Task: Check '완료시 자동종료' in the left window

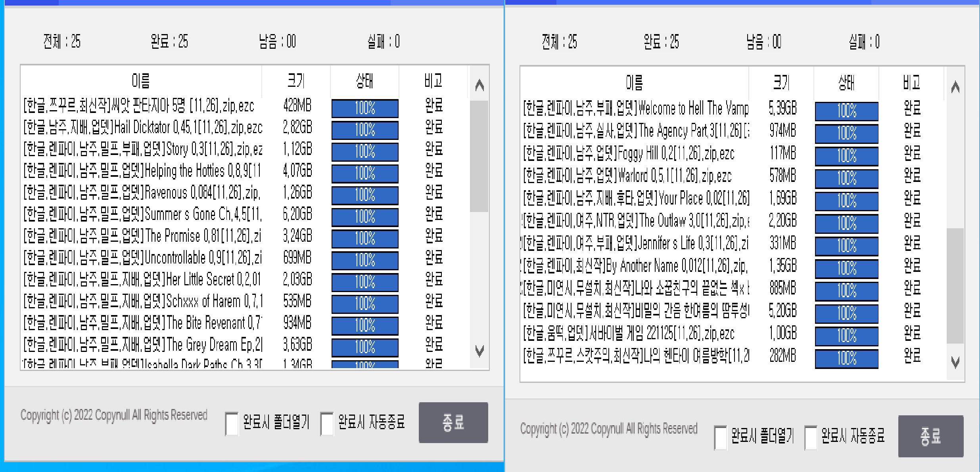Action: pos(327,424)
